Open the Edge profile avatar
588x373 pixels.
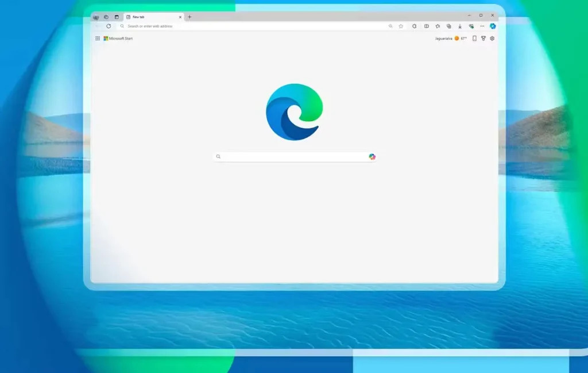pyautogui.click(x=96, y=17)
